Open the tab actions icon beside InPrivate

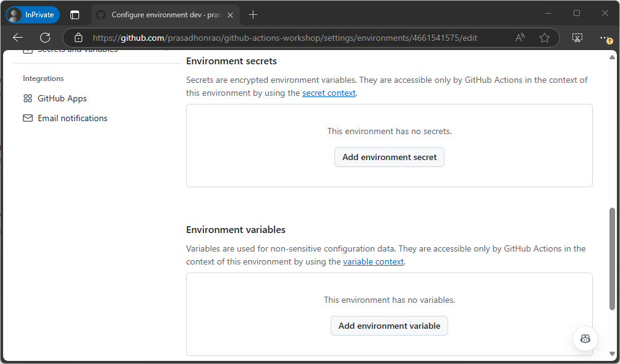click(x=74, y=14)
